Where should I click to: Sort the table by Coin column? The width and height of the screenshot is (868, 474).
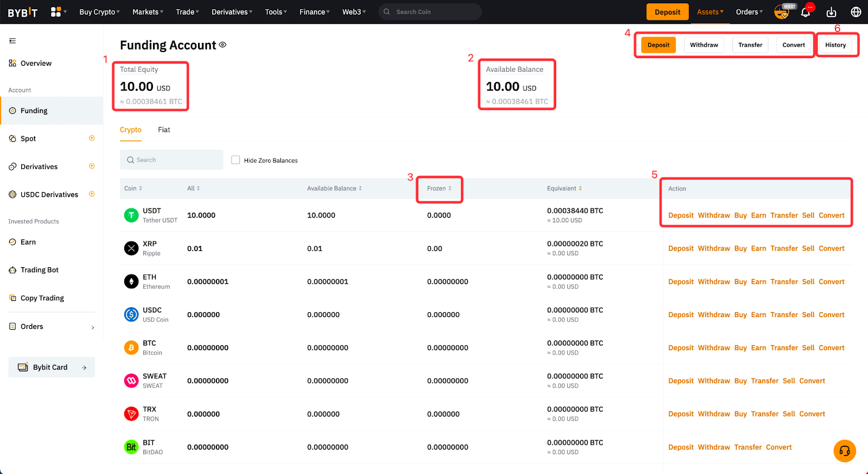click(x=133, y=188)
